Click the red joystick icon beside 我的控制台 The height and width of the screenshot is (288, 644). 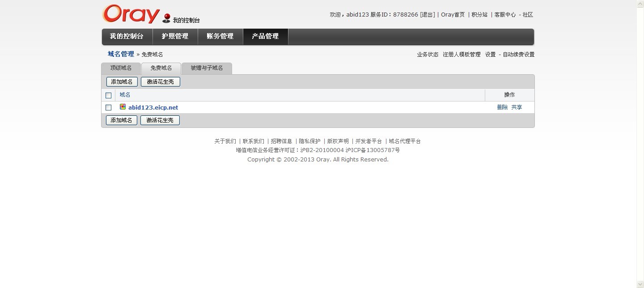pos(166,18)
